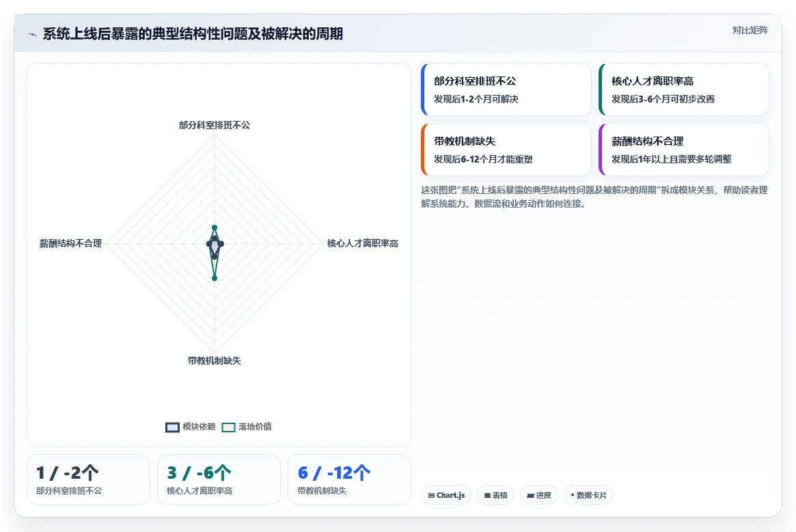The height and width of the screenshot is (532, 796).
Task: Click the 表格 tag icon
Action: [x=487, y=495]
